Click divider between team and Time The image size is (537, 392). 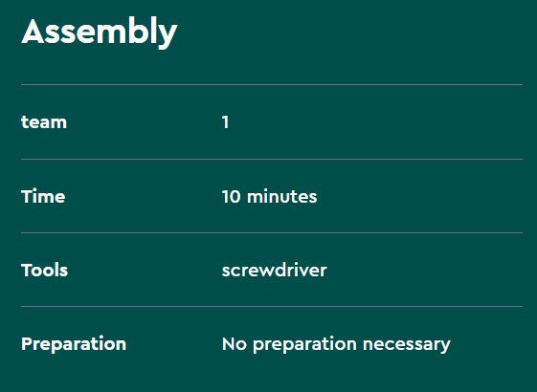click(x=272, y=159)
